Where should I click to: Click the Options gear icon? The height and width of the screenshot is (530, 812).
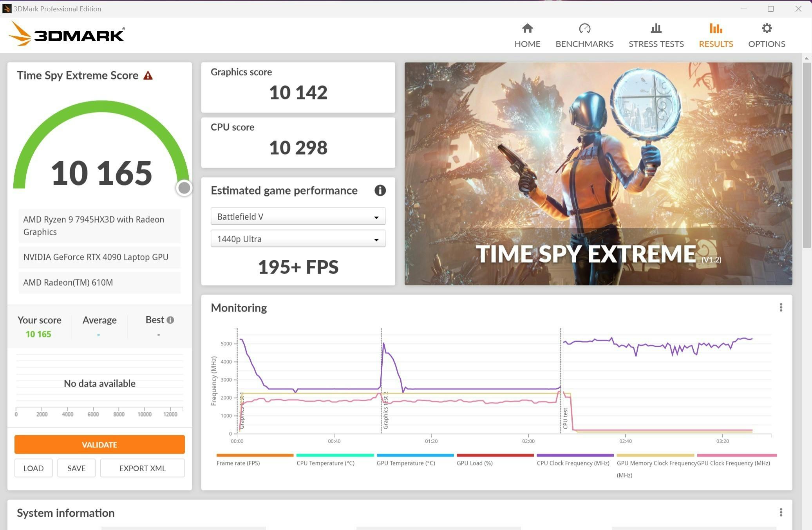pyautogui.click(x=767, y=28)
